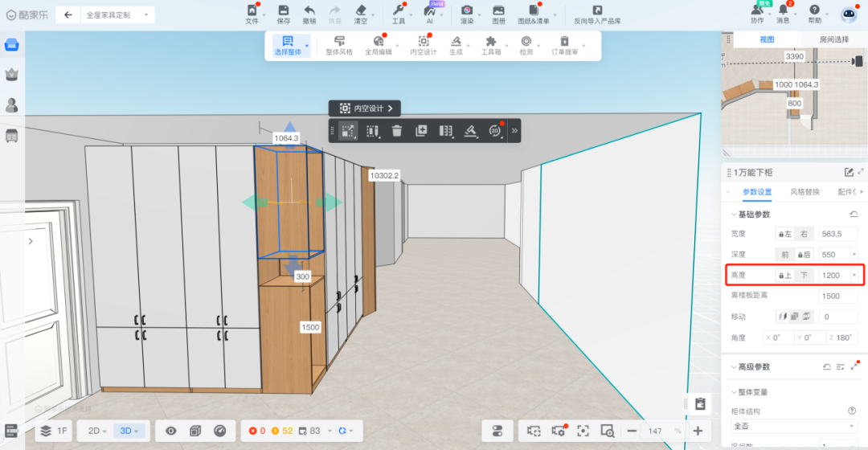Collapse the 基础参数 section

tap(734, 215)
